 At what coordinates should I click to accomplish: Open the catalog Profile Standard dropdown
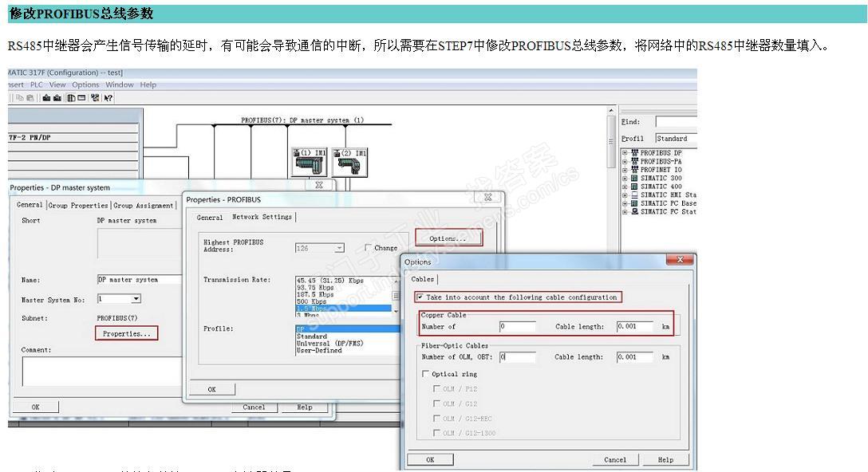tap(676, 139)
